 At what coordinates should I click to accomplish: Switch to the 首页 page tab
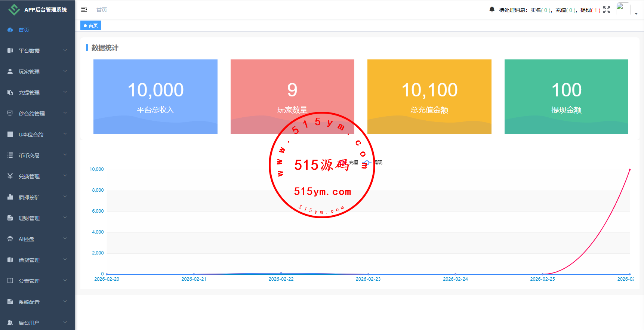(x=91, y=25)
